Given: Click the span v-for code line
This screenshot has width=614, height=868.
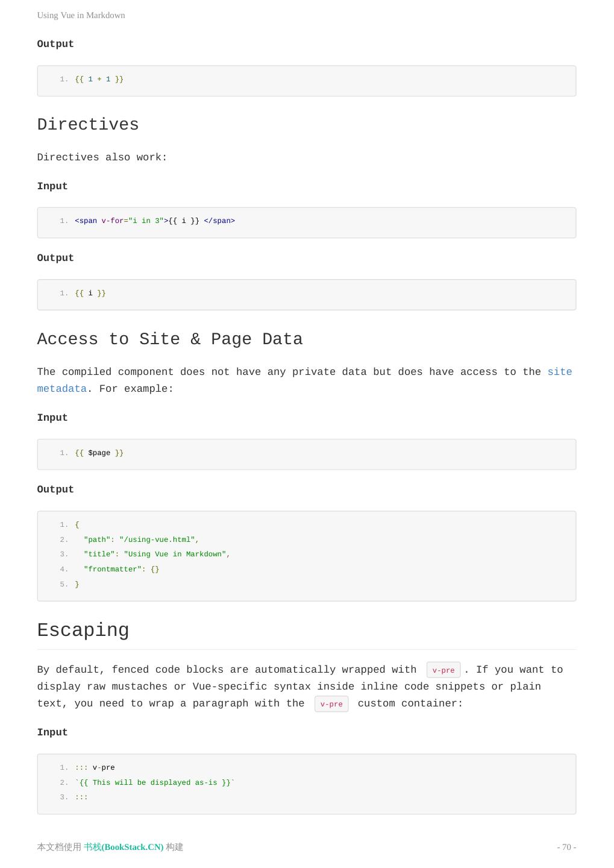Looking at the screenshot, I should [x=155, y=221].
